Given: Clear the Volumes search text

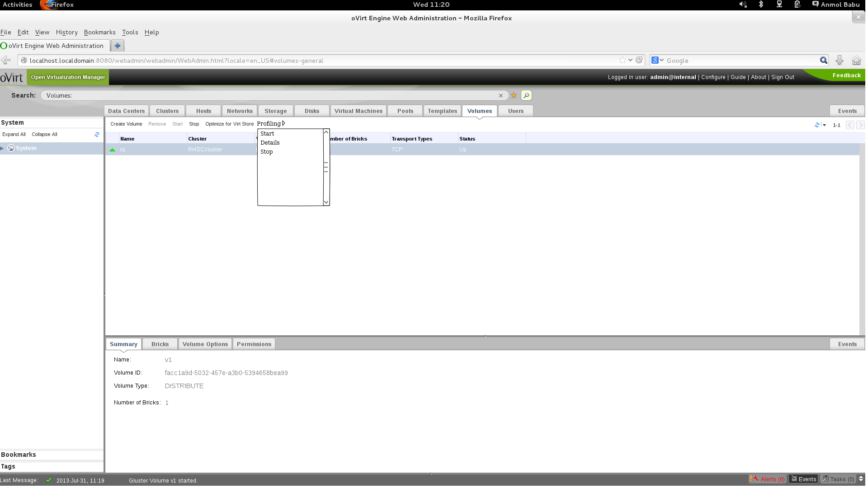Looking at the screenshot, I should tap(500, 95).
